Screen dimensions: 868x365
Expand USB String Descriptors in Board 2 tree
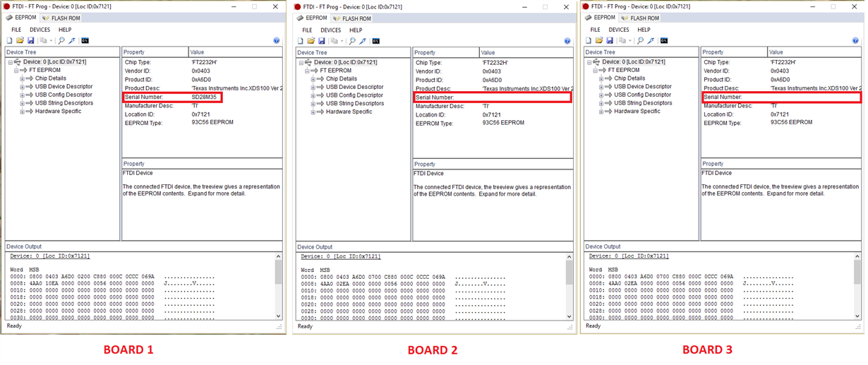coord(313,104)
